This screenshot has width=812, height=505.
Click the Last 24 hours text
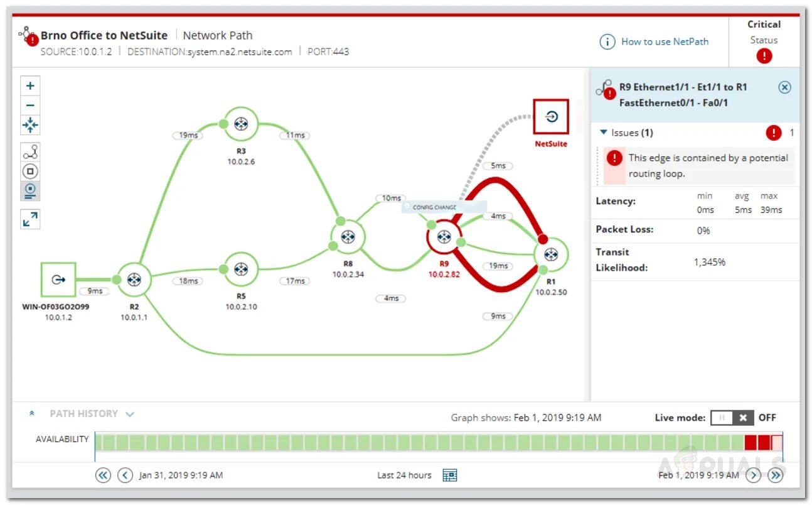tap(404, 475)
